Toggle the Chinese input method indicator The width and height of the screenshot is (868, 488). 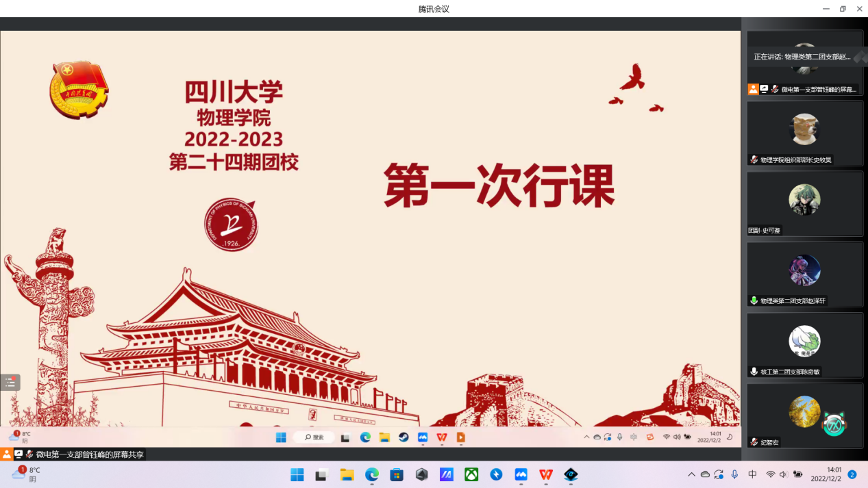752,474
